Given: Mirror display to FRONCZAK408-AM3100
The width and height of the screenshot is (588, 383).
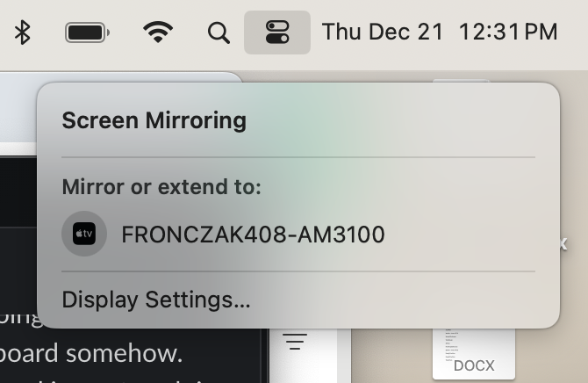Looking at the screenshot, I should (x=253, y=235).
